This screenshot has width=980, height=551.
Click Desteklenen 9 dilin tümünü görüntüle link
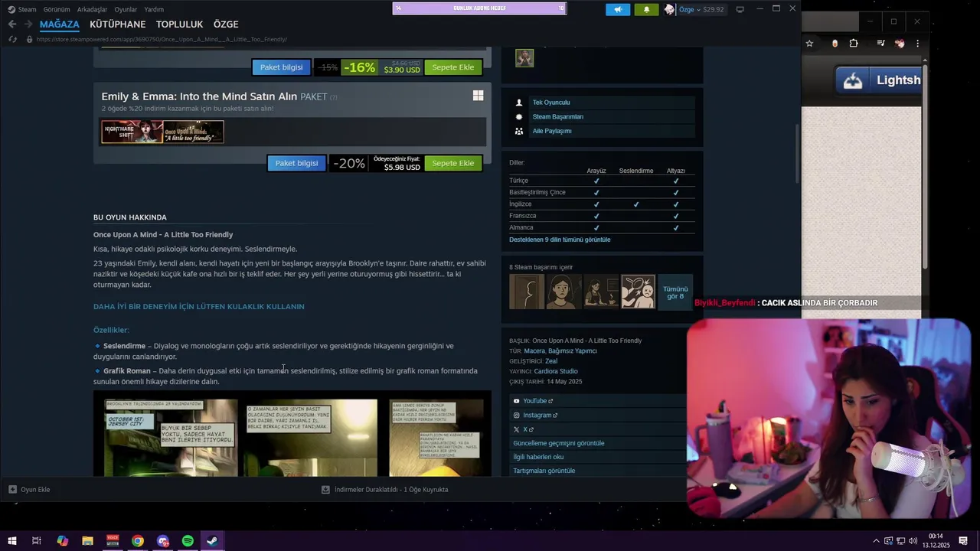coord(560,240)
